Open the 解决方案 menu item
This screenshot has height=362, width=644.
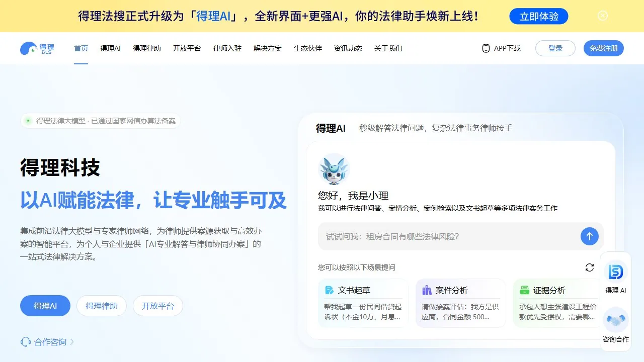tap(268, 48)
